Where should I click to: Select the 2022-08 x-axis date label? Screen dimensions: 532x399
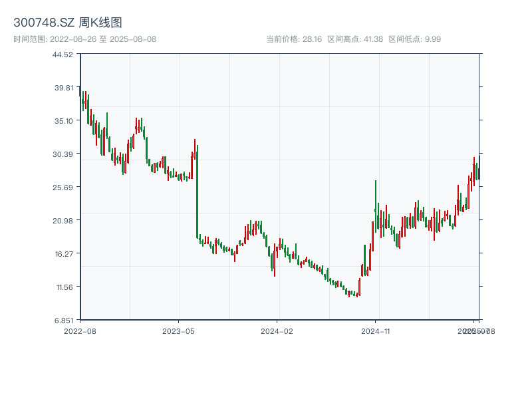coord(80,331)
